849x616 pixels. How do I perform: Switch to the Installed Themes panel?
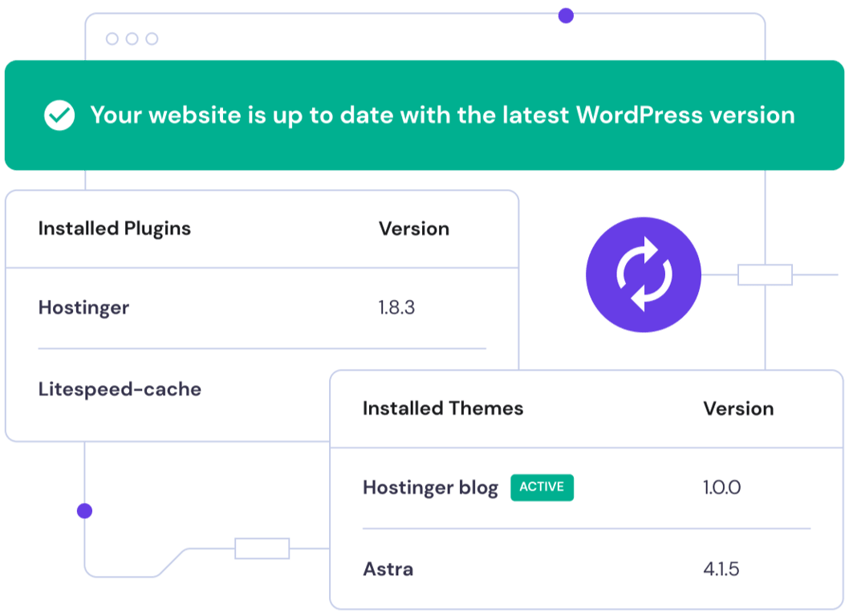[442, 408]
